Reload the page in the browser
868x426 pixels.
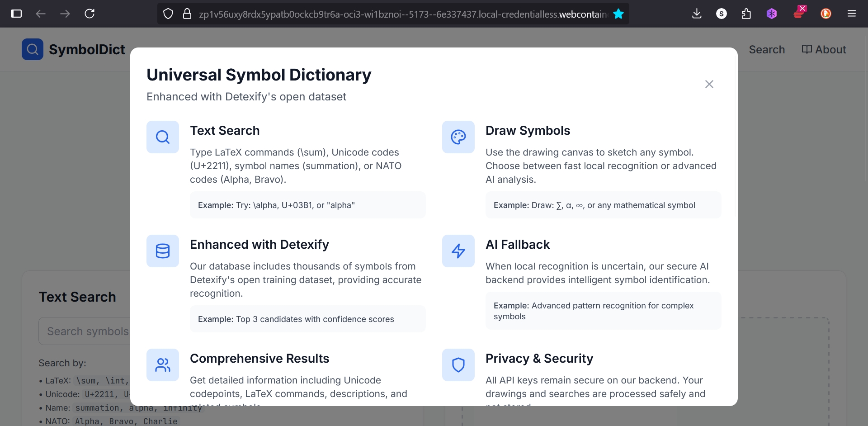click(x=90, y=14)
